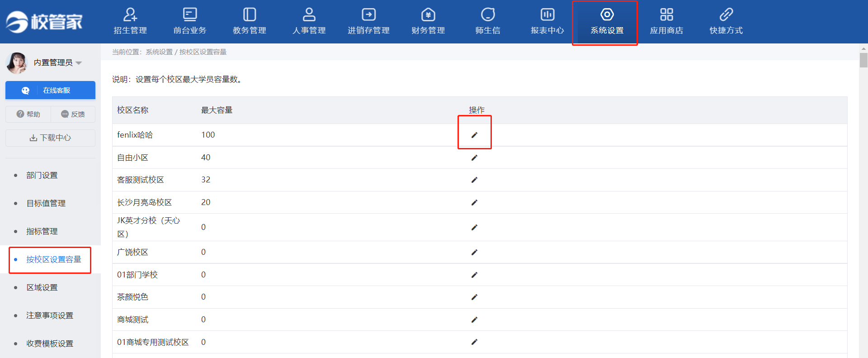Click the 在线客服 button
The width and height of the screenshot is (868, 358).
click(x=50, y=90)
